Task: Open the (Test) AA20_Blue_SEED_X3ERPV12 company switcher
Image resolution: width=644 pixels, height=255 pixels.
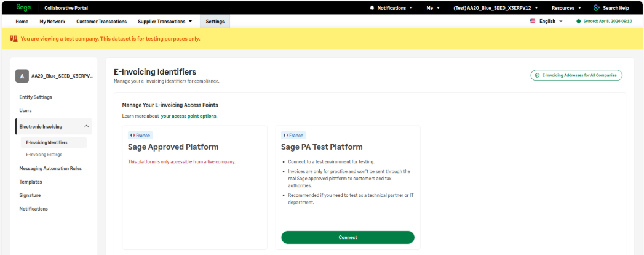Action: point(495,8)
